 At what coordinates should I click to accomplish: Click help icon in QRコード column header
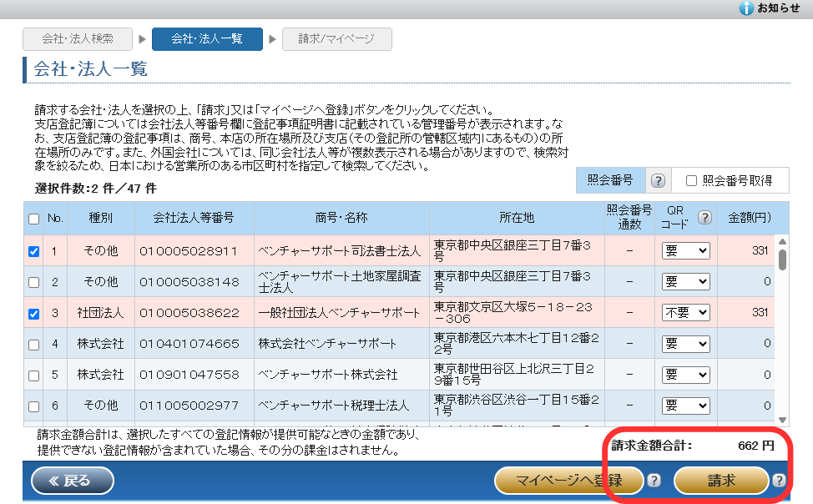click(704, 218)
